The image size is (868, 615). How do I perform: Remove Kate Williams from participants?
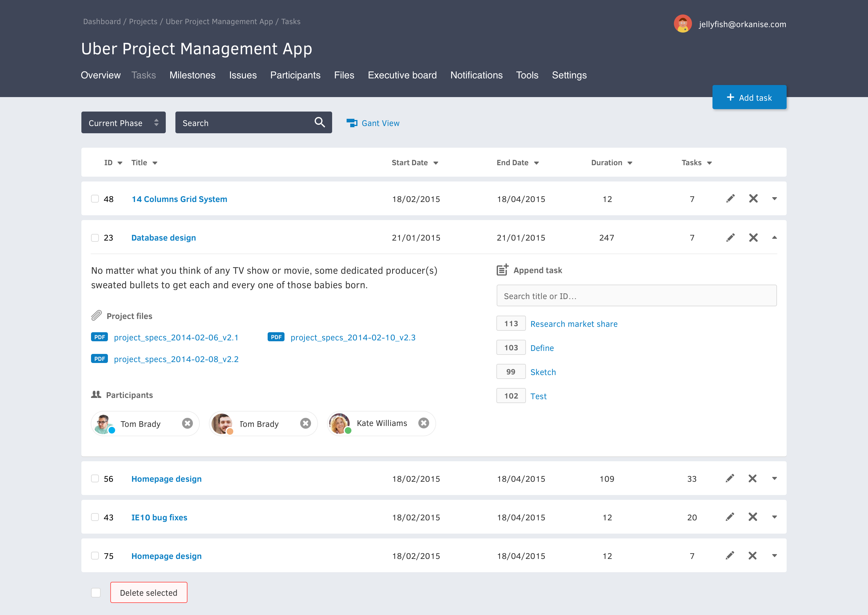point(423,423)
